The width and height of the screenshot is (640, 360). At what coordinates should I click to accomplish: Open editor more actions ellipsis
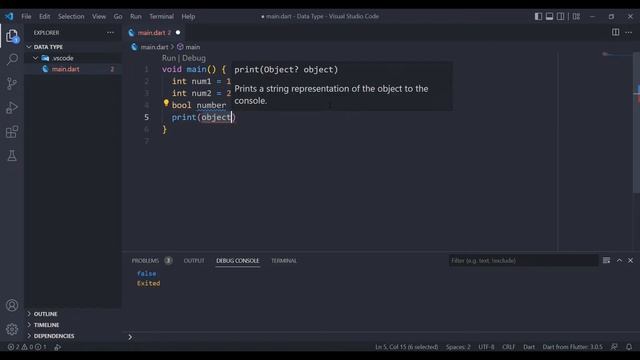point(628,32)
